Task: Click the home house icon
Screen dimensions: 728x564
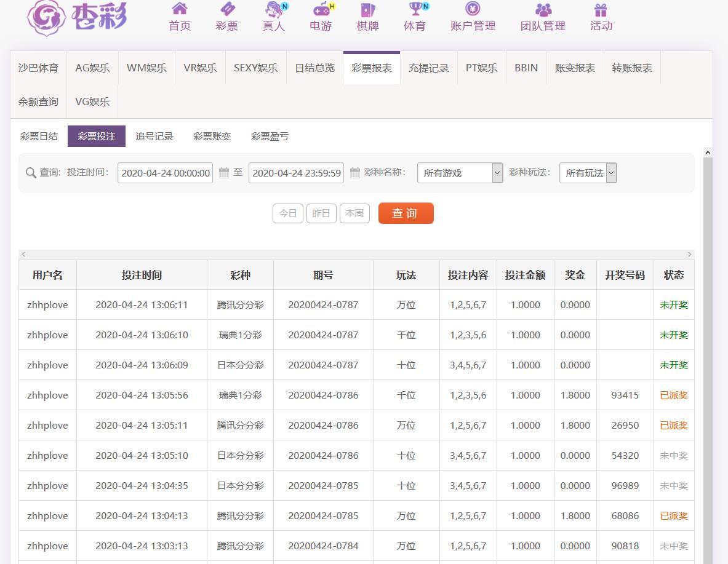Action: (180, 9)
